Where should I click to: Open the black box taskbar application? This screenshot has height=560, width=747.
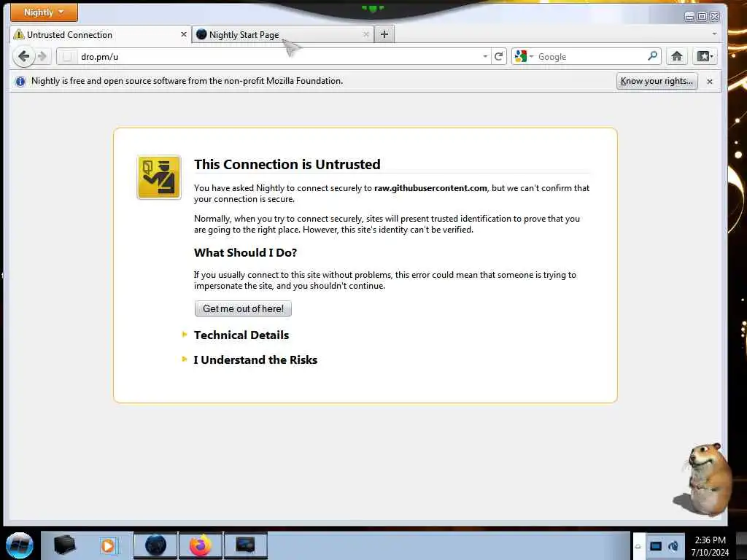click(65, 545)
